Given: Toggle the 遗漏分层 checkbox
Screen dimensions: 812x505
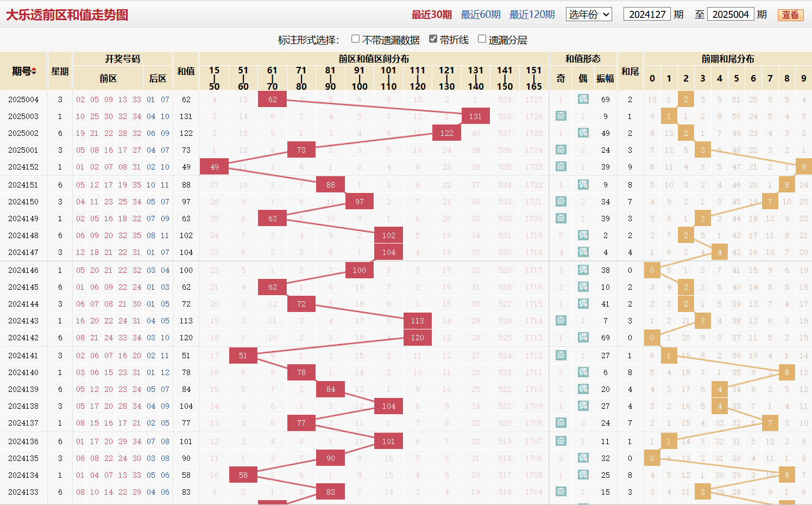Looking at the screenshot, I should 482,39.
